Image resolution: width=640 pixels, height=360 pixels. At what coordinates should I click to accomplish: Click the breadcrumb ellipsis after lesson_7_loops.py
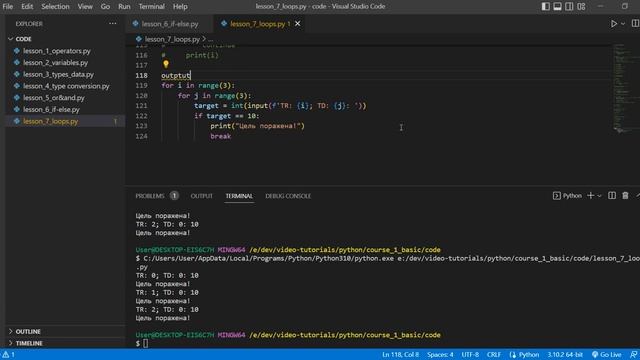click(211, 40)
